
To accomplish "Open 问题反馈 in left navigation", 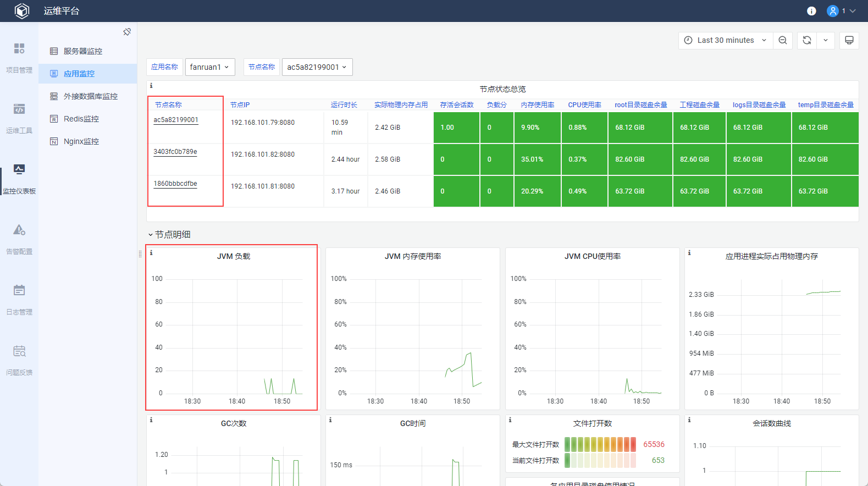I will click(x=19, y=360).
